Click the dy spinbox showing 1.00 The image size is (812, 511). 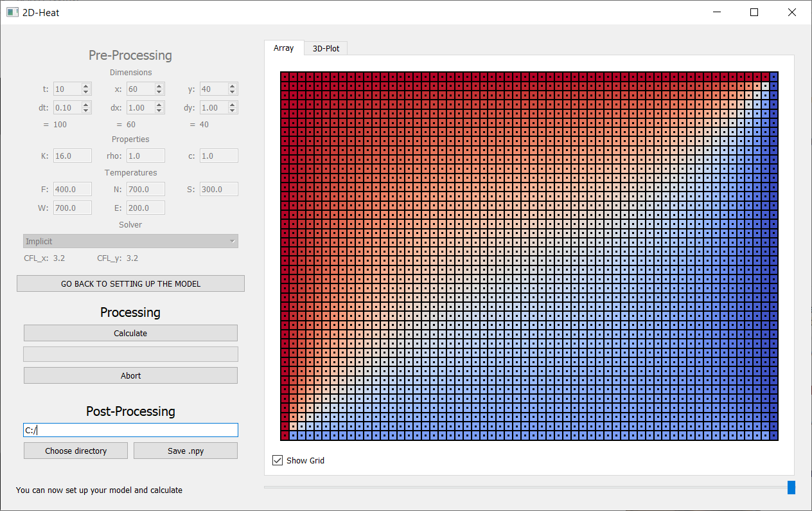[219, 107]
